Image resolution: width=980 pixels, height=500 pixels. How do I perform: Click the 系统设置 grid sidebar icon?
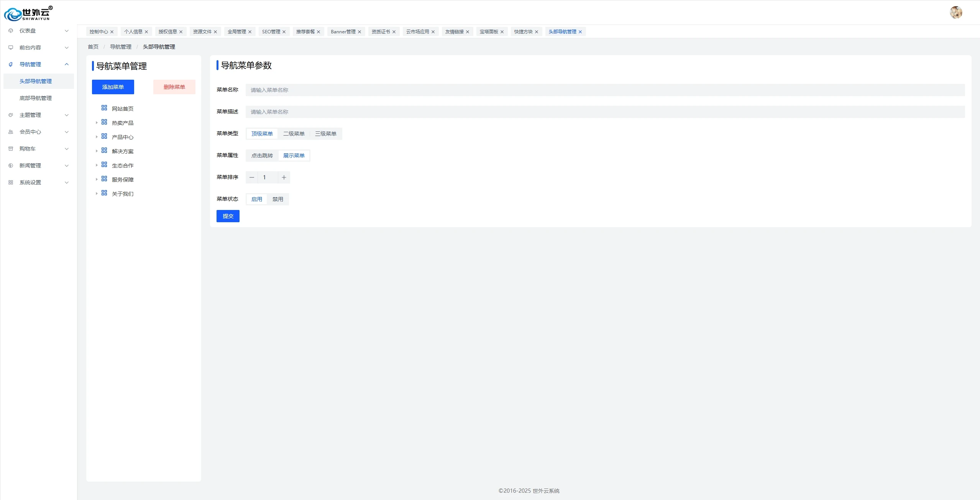pyautogui.click(x=11, y=182)
